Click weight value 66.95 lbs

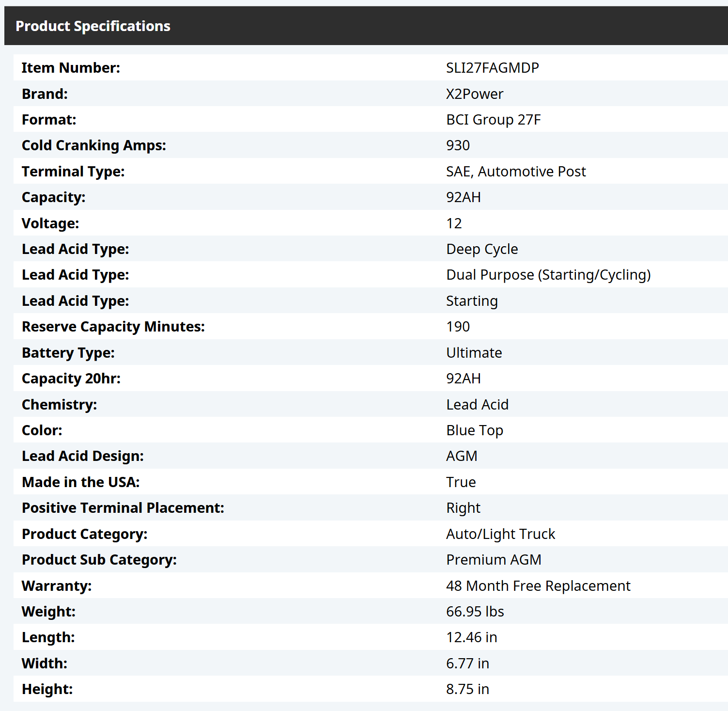point(475,612)
